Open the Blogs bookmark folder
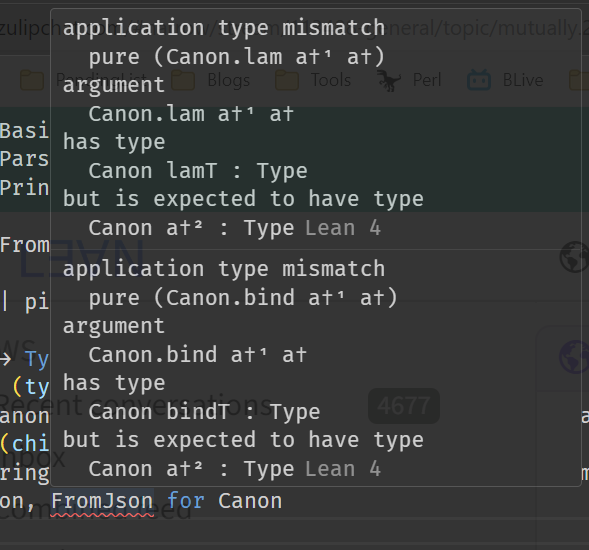Image resolution: width=589 pixels, height=550 pixels. tap(210, 80)
